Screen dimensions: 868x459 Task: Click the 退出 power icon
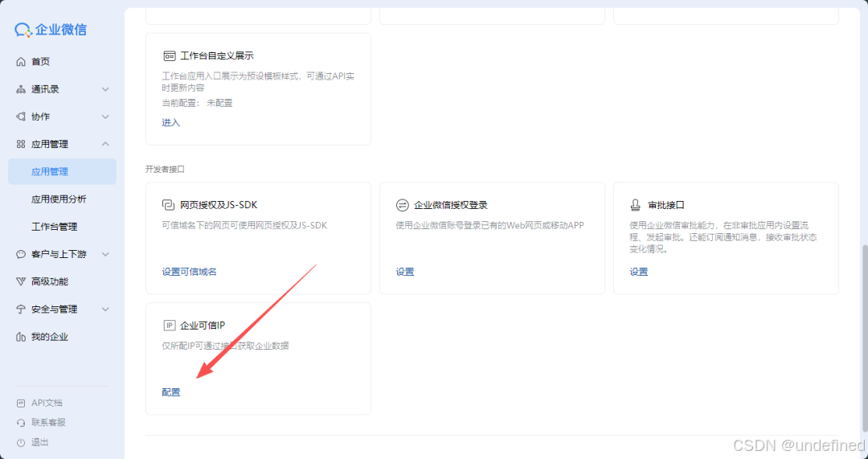(x=21, y=442)
